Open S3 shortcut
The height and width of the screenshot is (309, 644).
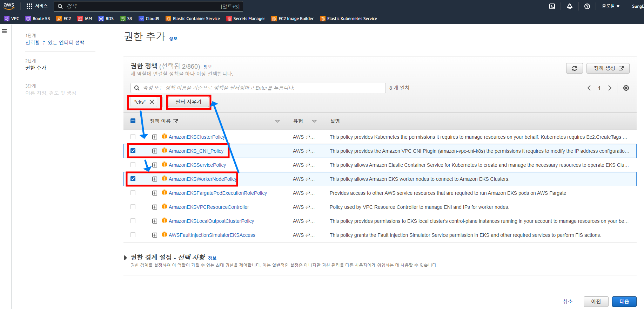(x=126, y=19)
